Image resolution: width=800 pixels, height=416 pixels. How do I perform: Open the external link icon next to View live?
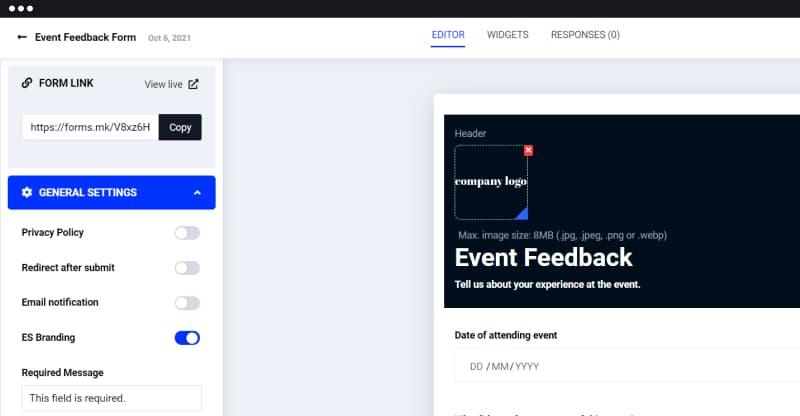[x=193, y=84]
